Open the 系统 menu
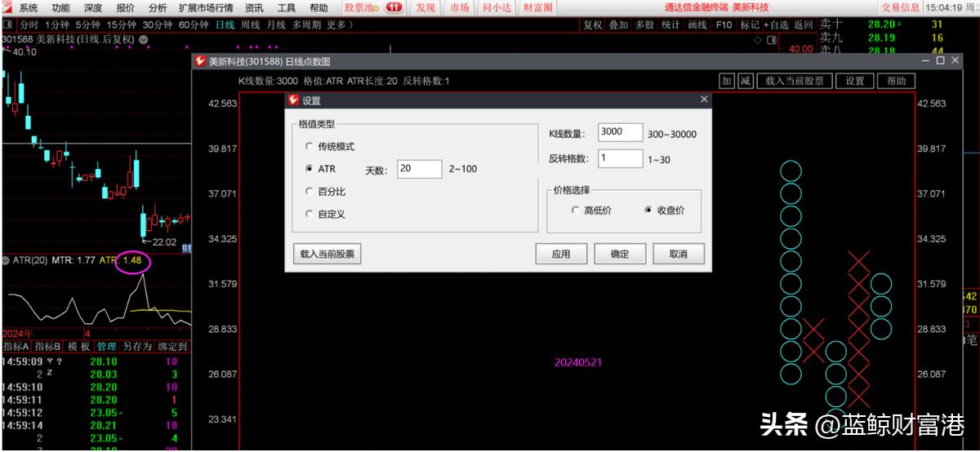This screenshot has width=980, height=452. (x=28, y=7)
